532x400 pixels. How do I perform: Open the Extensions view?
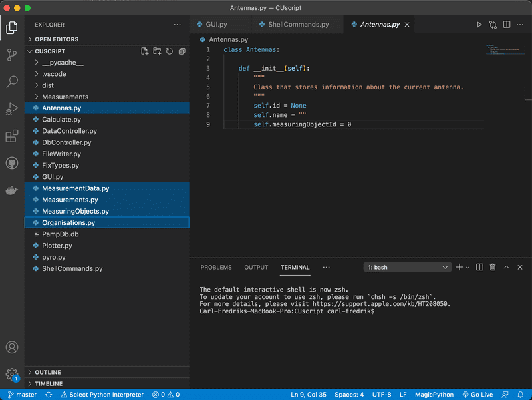[x=11, y=136]
